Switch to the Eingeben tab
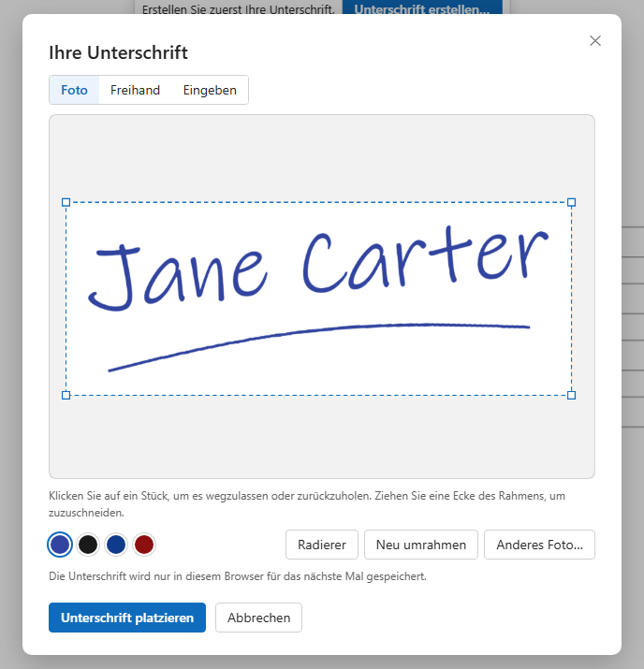The height and width of the screenshot is (669, 644). click(x=210, y=90)
